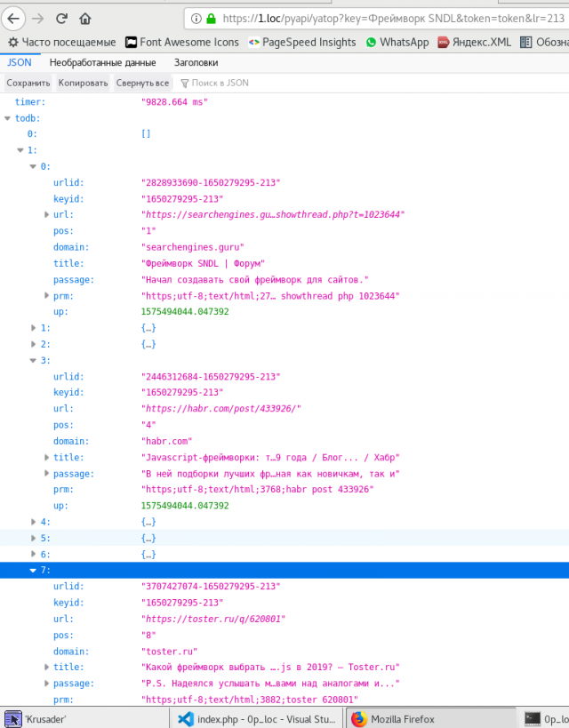Expand prm of the searchengines.guru entry
This screenshot has width=569, height=728.
[x=46, y=296]
